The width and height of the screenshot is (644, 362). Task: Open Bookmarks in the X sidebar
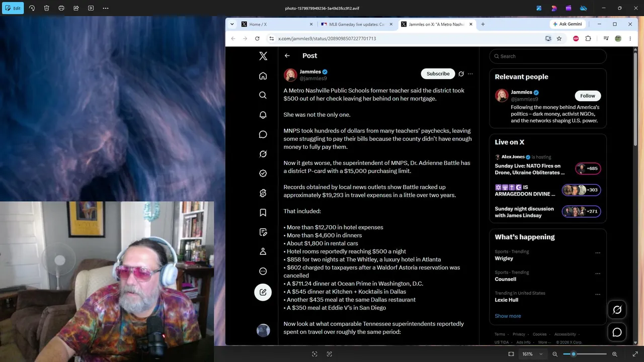263,213
